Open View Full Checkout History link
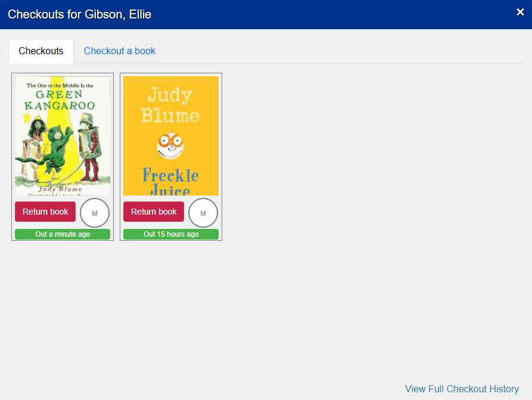 point(462,389)
